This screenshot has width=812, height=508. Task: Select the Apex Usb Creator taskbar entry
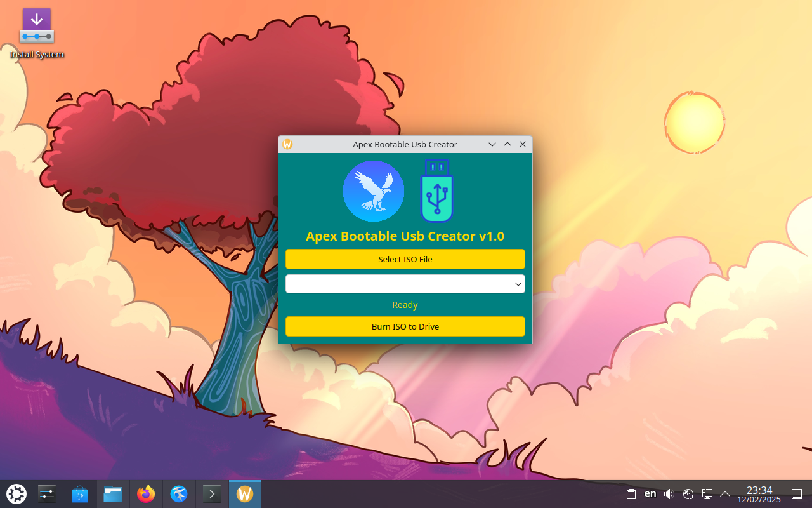pos(245,494)
